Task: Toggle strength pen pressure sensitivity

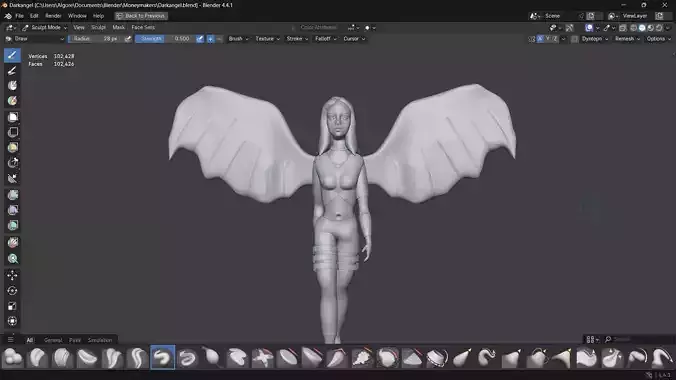Action: (200, 39)
